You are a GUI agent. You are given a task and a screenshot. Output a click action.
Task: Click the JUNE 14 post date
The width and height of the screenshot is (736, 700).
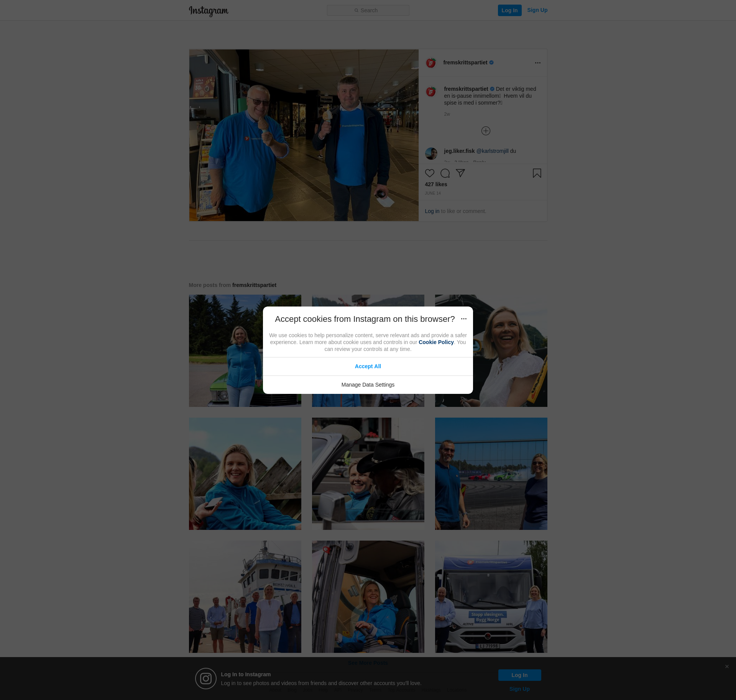[432, 193]
